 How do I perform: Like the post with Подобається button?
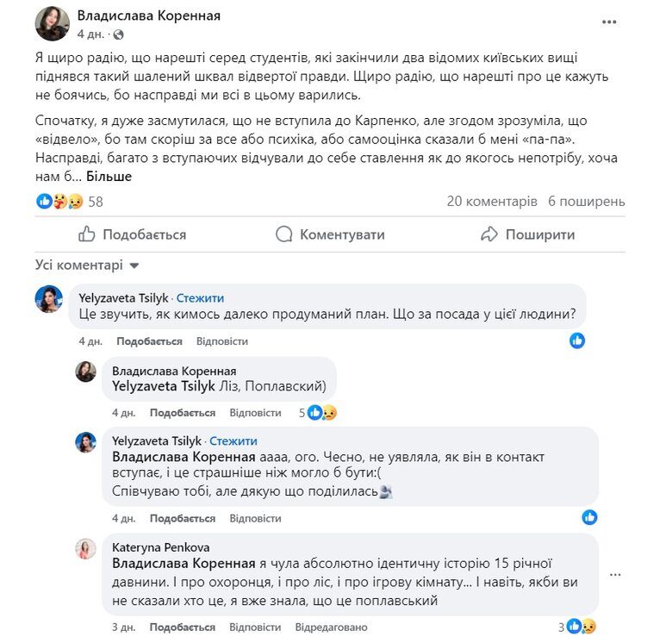132,234
